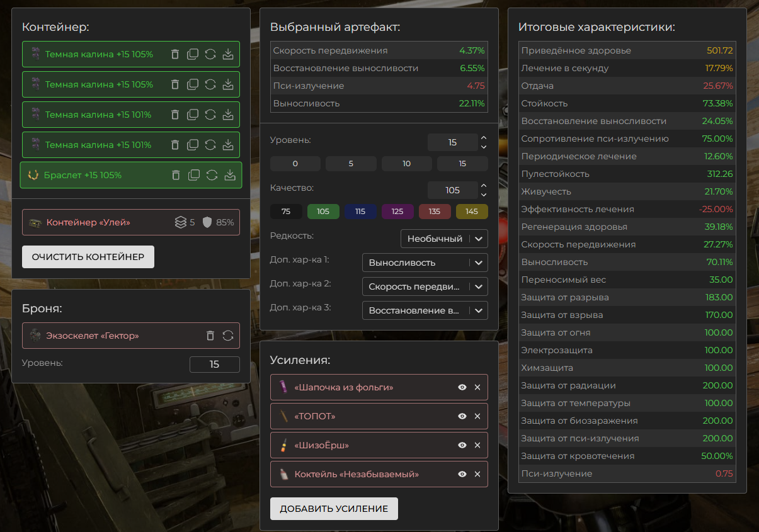Set artifact level preset to 10

(407, 164)
